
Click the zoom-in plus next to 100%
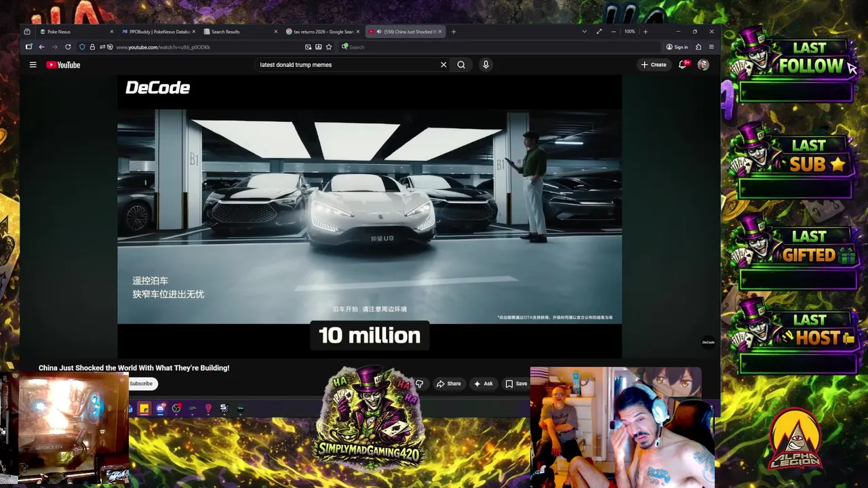pos(645,32)
